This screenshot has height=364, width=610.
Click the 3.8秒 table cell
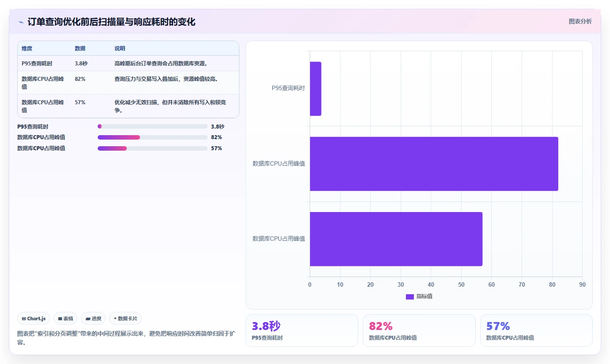(81, 64)
